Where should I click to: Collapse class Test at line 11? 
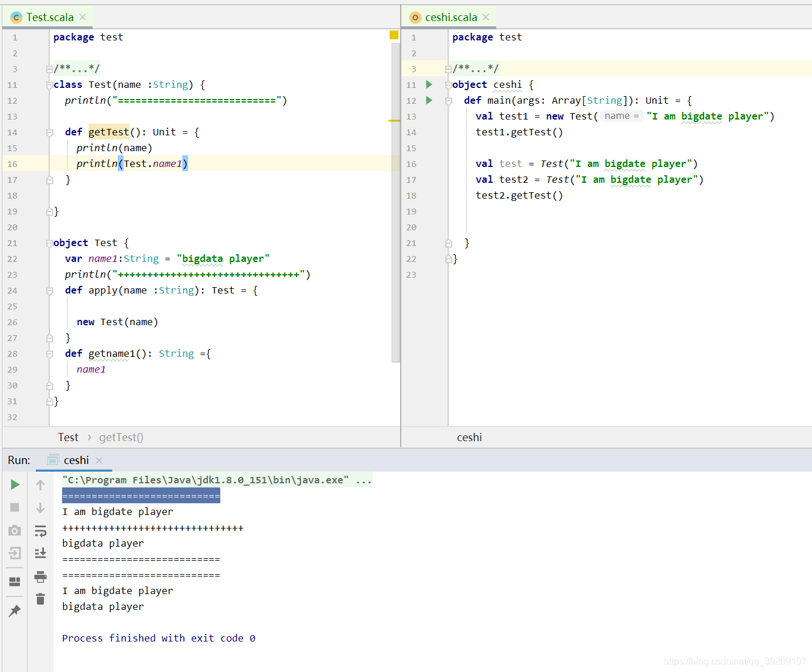pos(49,85)
